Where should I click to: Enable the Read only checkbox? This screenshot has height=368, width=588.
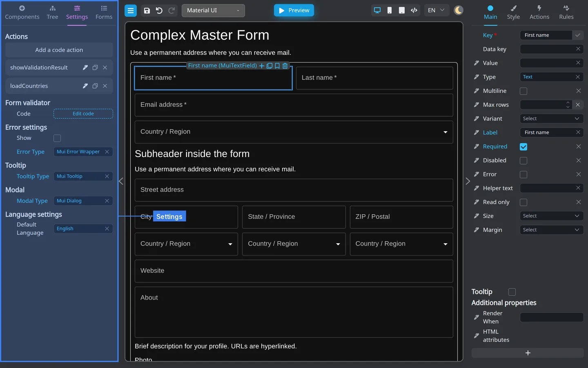[523, 202]
